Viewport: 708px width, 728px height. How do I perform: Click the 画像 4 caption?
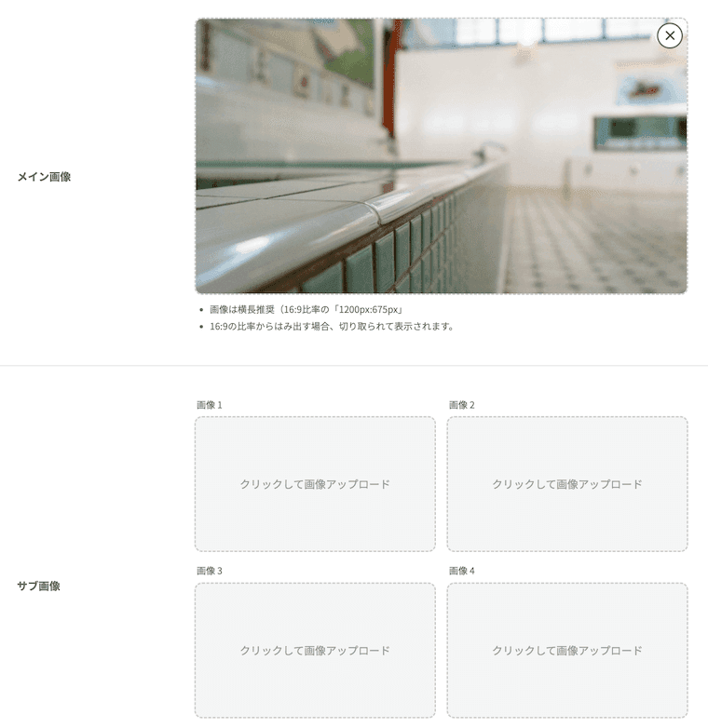pos(462,571)
